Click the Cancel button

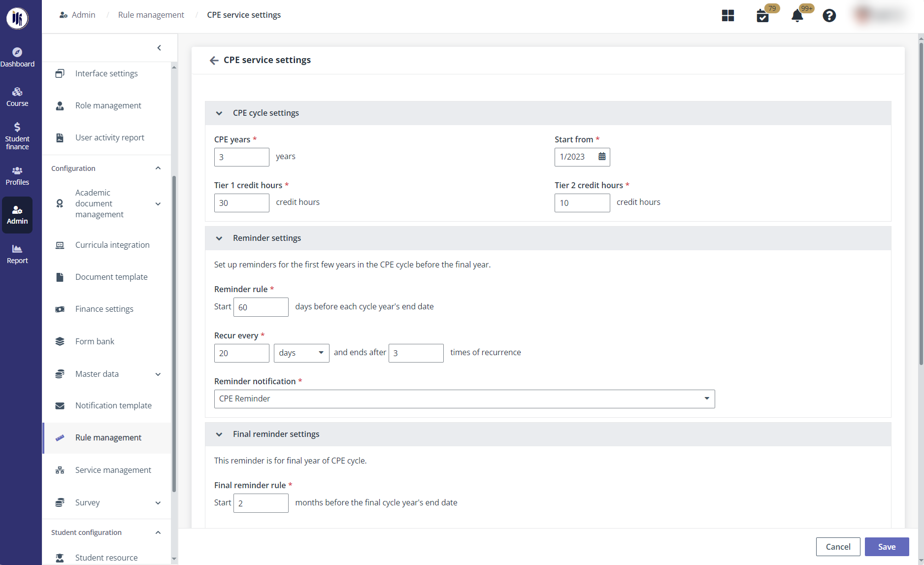pyautogui.click(x=838, y=547)
